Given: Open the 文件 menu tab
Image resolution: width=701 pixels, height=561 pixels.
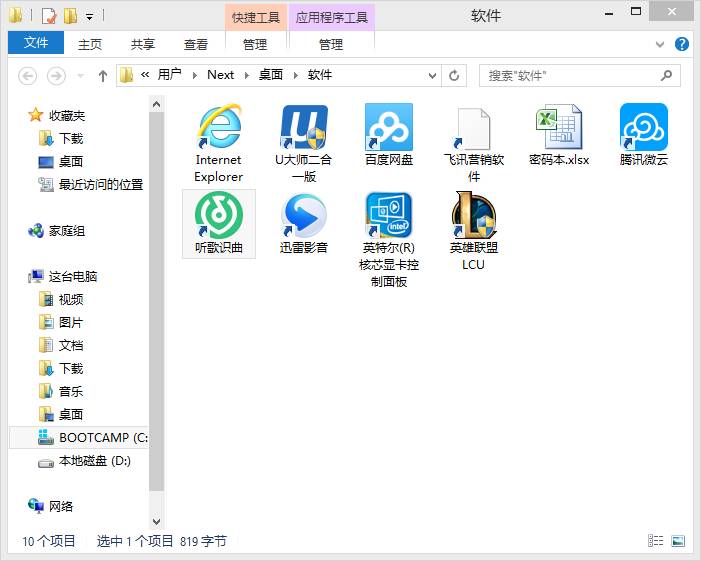Looking at the screenshot, I should pyautogui.click(x=36, y=42).
